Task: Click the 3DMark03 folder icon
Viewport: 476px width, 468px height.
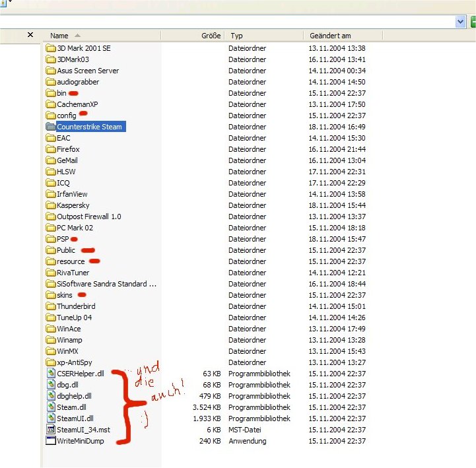Action: [x=51, y=59]
